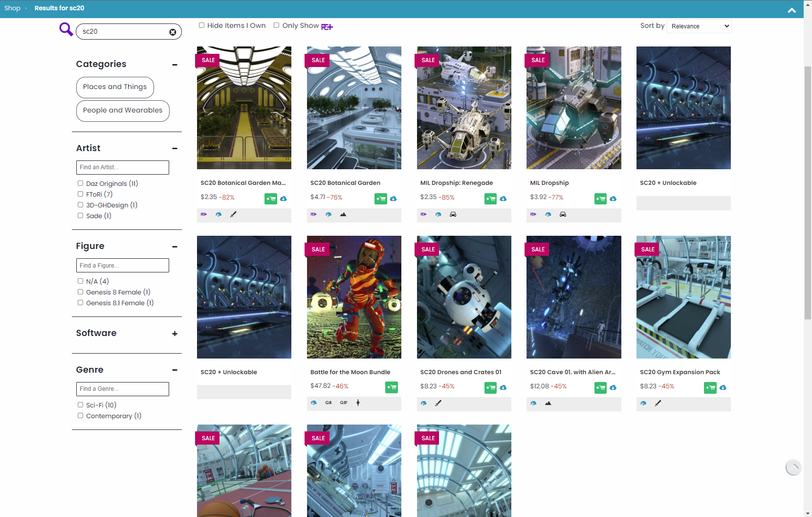Check the N/A (4) figure filter

click(x=80, y=281)
